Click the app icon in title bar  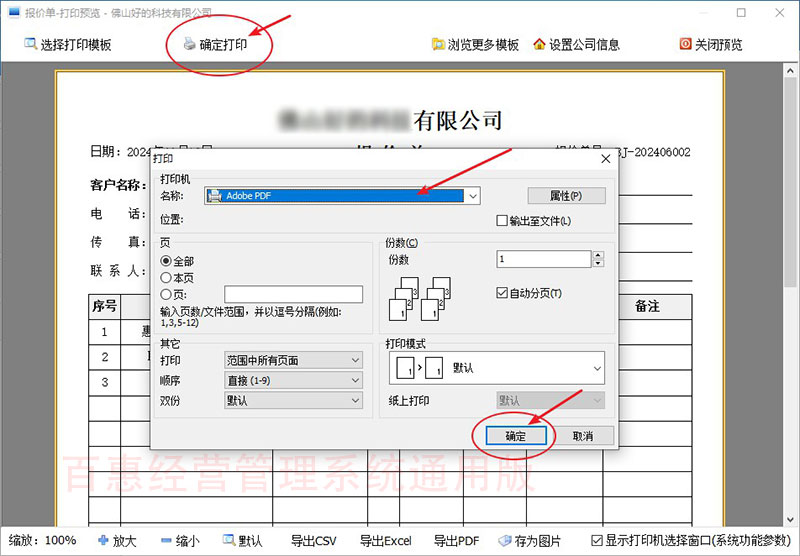point(14,12)
